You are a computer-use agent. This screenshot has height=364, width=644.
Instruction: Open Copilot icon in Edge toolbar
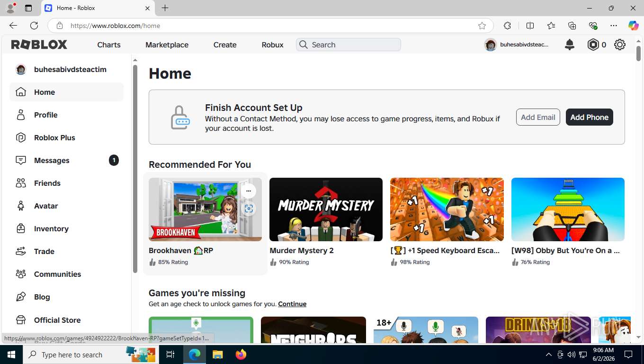pos(633,26)
